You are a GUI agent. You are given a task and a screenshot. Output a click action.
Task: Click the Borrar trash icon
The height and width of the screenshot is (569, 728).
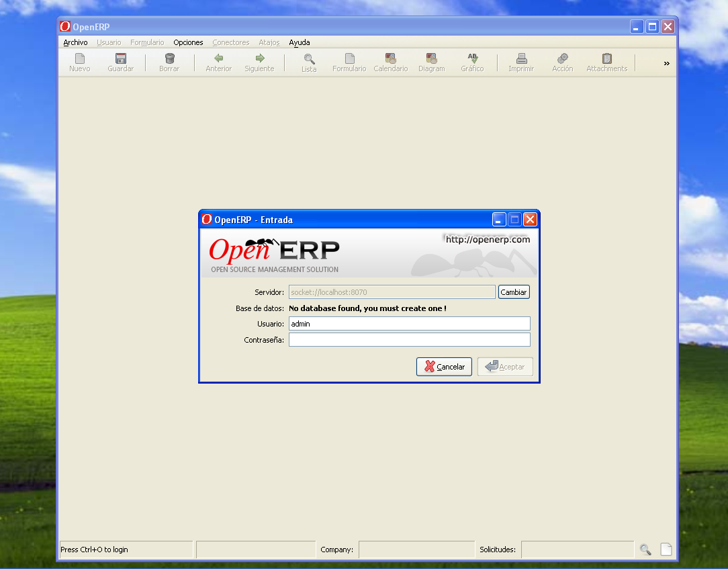(x=169, y=59)
